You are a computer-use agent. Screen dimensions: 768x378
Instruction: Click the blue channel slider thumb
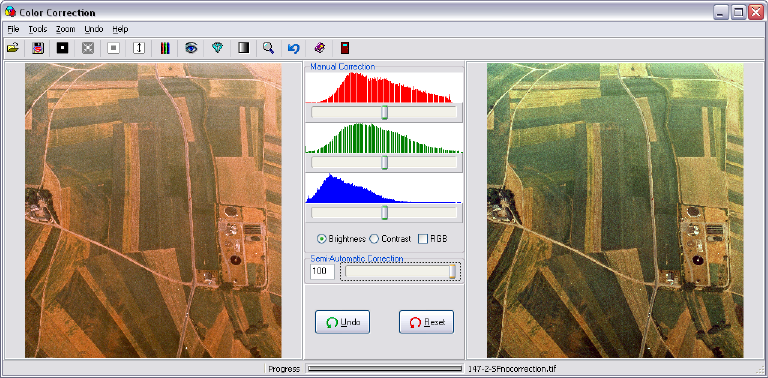click(x=385, y=213)
